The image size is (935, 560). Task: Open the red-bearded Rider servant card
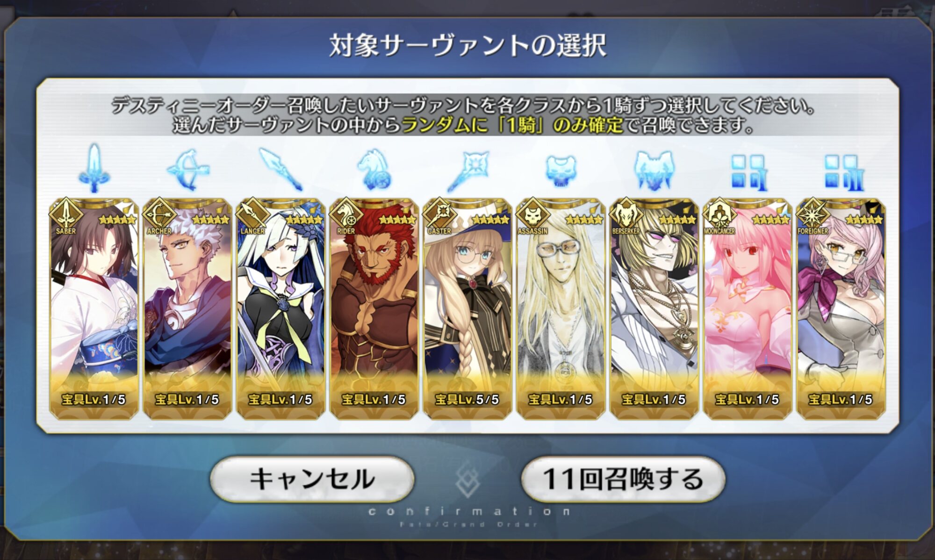pos(374,308)
